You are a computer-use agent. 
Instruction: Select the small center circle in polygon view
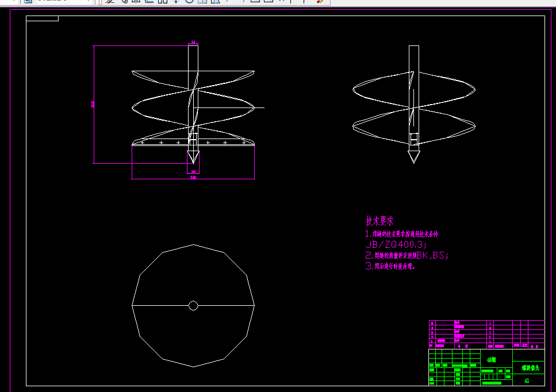point(193,306)
